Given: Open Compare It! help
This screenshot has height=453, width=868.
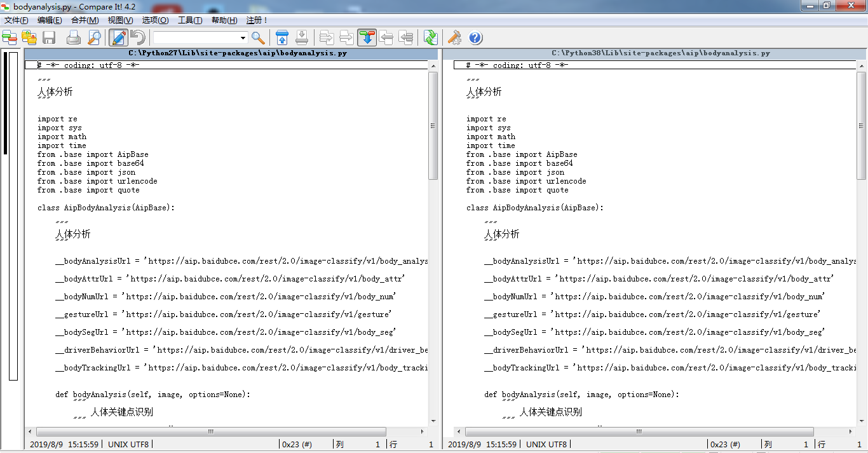Looking at the screenshot, I should click(475, 37).
